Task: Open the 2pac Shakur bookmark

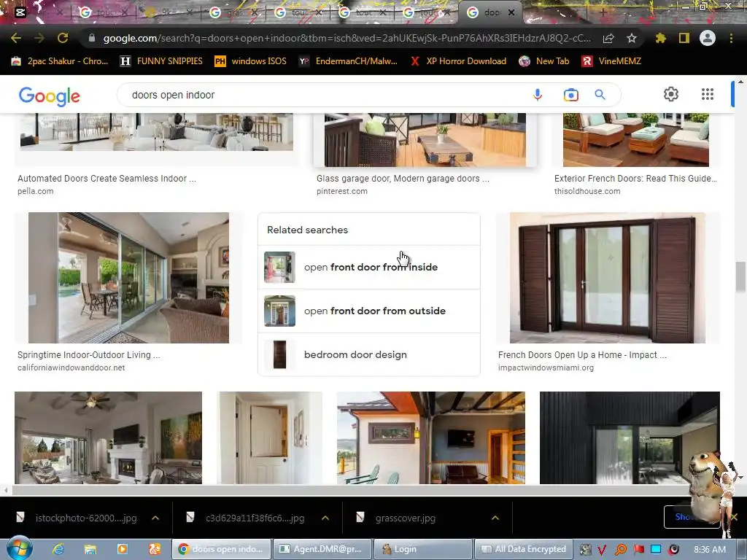Action: click(x=60, y=61)
